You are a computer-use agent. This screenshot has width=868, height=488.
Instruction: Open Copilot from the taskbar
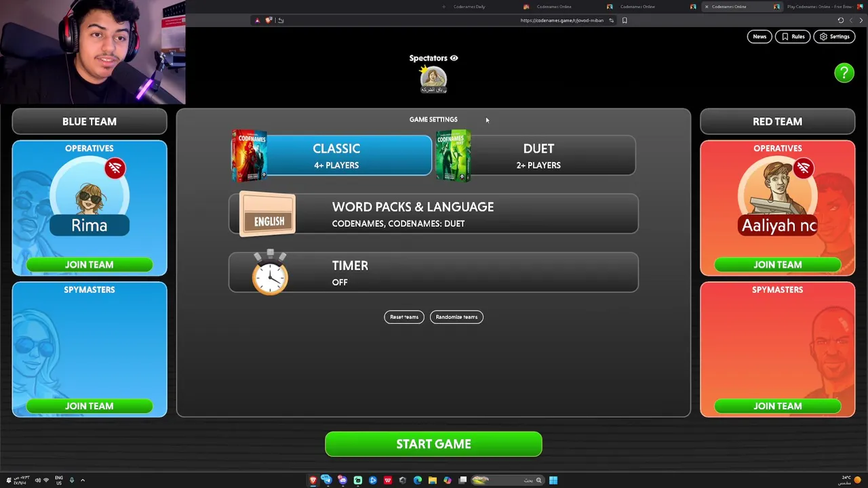(x=448, y=480)
